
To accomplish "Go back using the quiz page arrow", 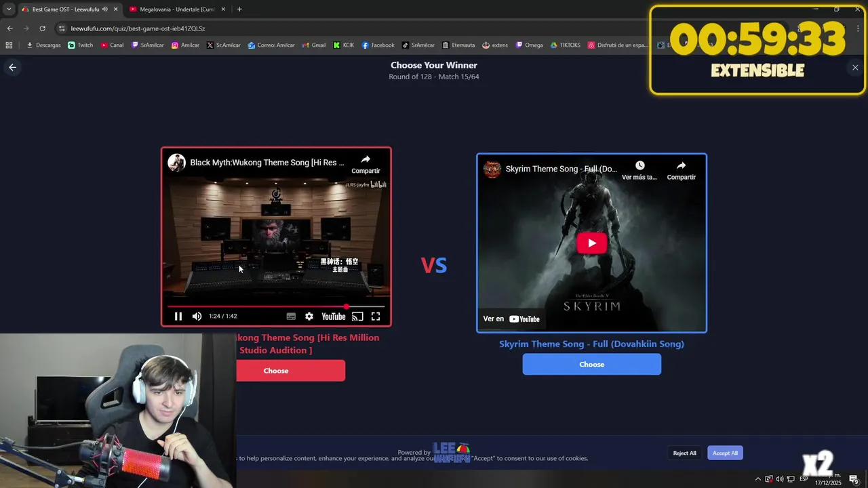I will coord(12,67).
